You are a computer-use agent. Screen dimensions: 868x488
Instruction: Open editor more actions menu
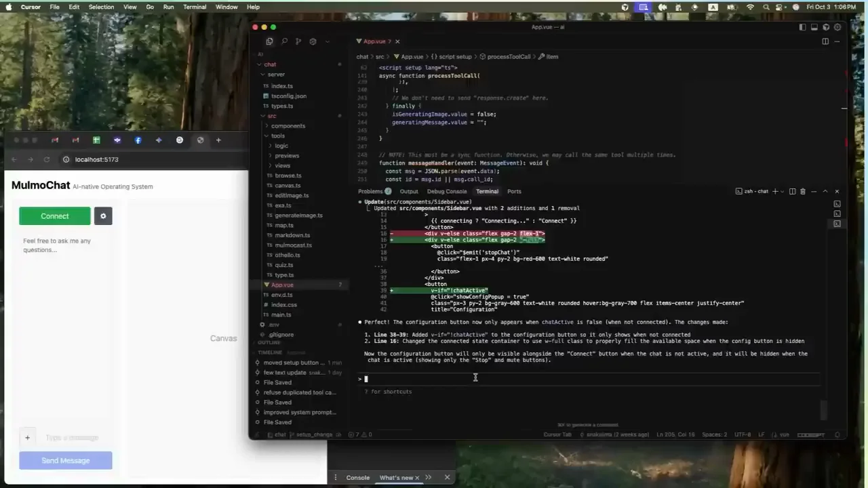(x=837, y=41)
